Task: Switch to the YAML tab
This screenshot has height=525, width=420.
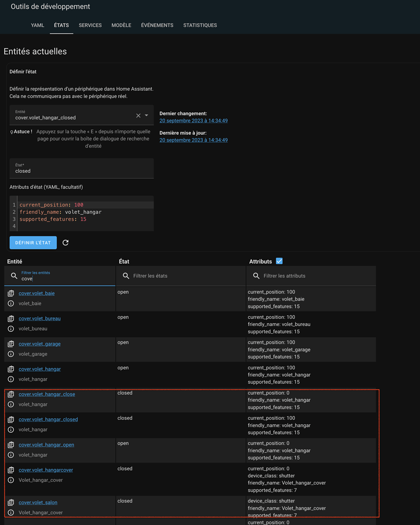Action: click(x=37, y=25)
